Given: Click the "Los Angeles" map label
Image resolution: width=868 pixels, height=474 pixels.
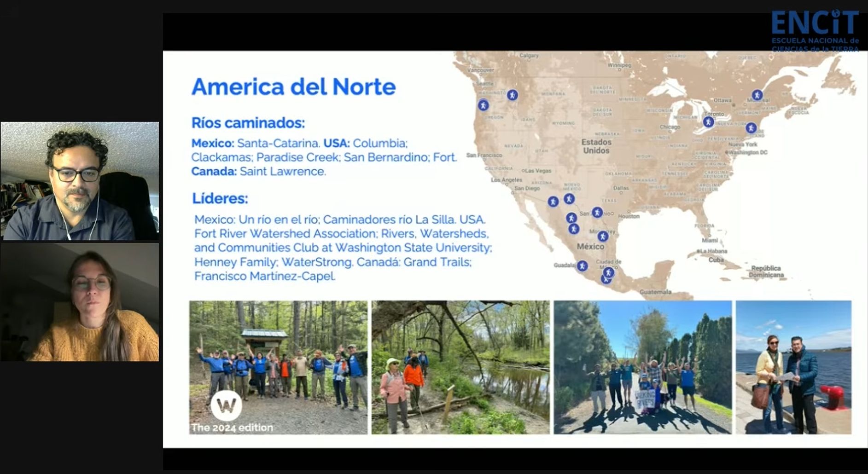Looking at the screenshot, I should (x=507, y=179).
